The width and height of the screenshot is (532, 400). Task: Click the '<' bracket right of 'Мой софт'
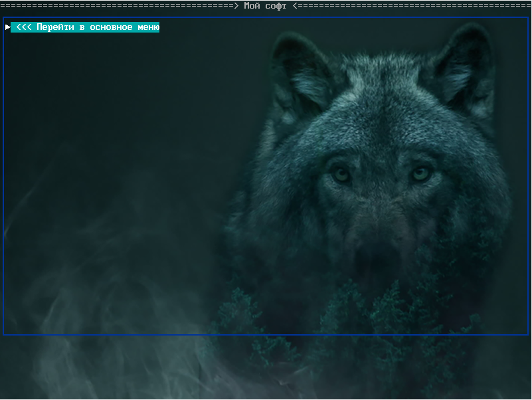296,6
